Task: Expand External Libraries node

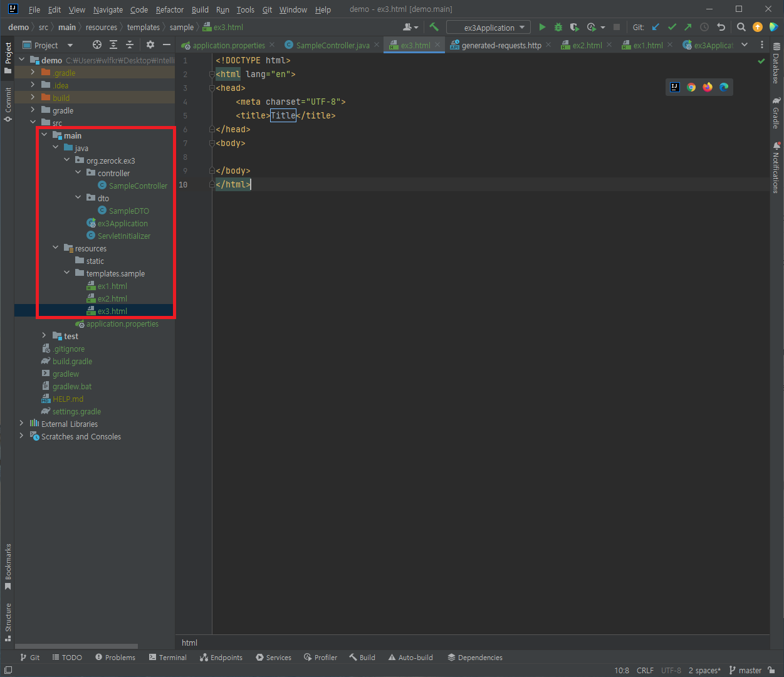Action: [21, 424]
